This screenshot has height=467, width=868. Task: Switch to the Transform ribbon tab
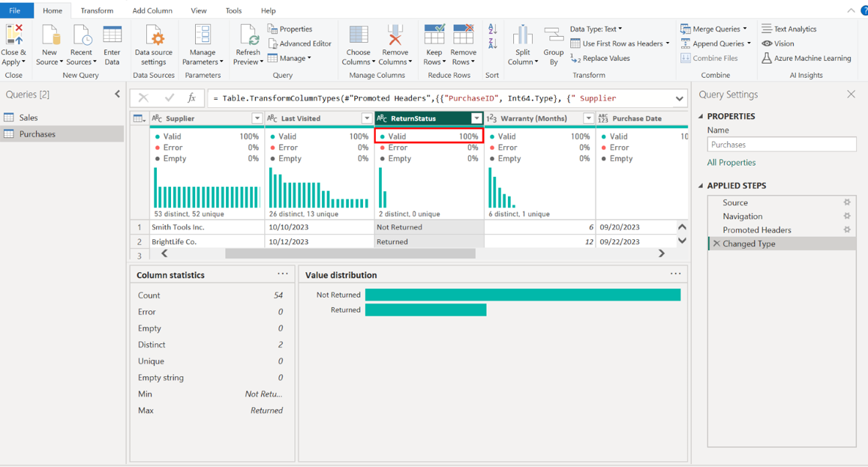(97, 10)
